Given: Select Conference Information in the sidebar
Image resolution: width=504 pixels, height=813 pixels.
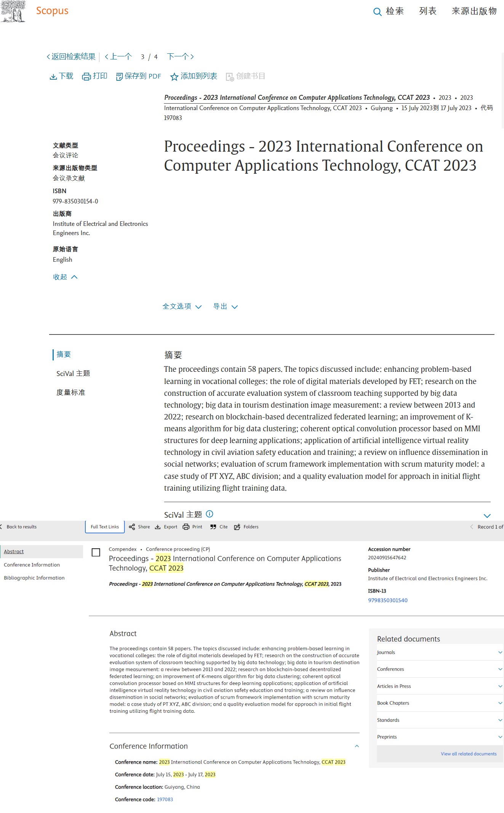Looking at the screenshot, I should click(32, 565).
